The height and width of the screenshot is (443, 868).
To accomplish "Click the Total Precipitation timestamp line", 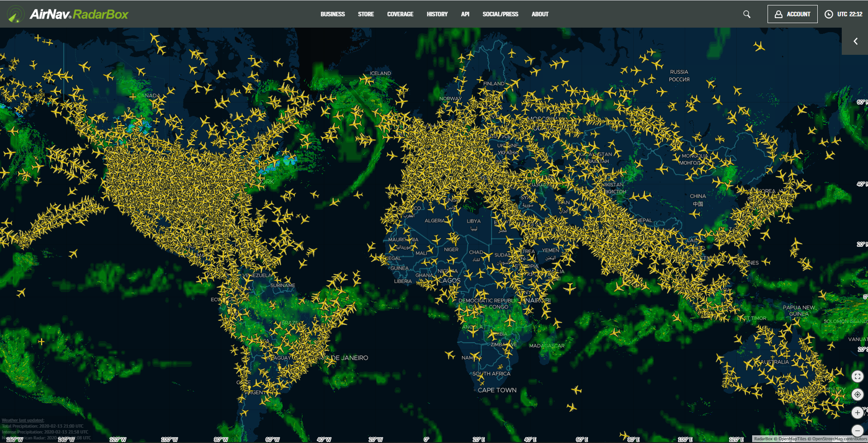I will coord(43,426).
